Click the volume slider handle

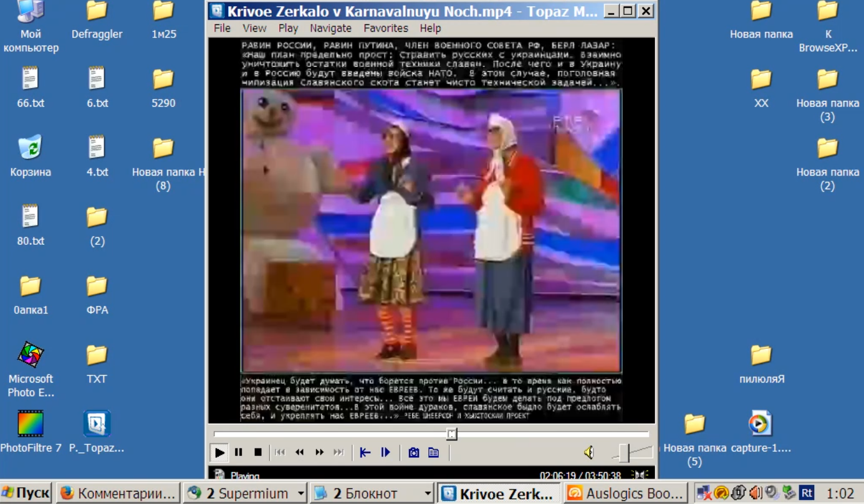coord(624,452)
